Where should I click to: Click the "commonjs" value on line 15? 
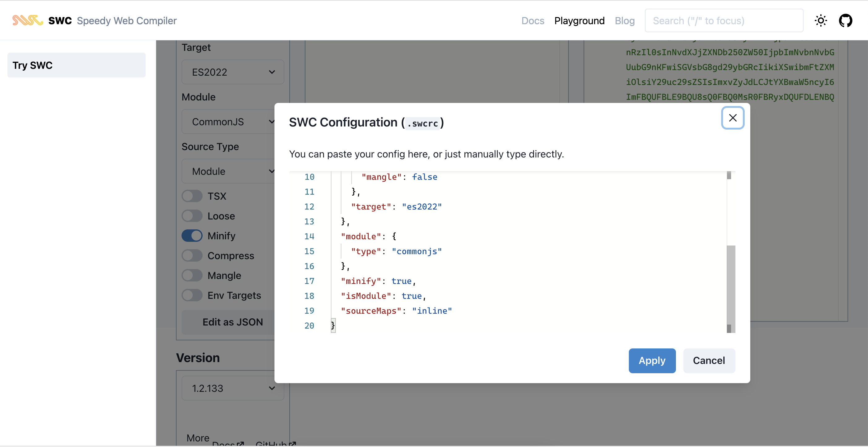pos(416,251)
